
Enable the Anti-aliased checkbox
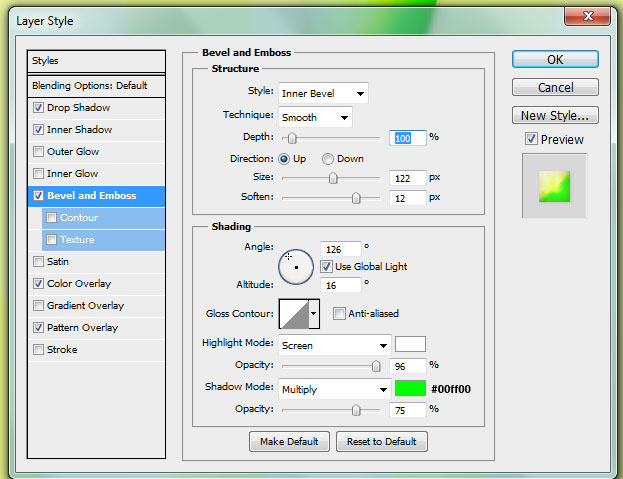pyautogui.click(x=339, y=314)
